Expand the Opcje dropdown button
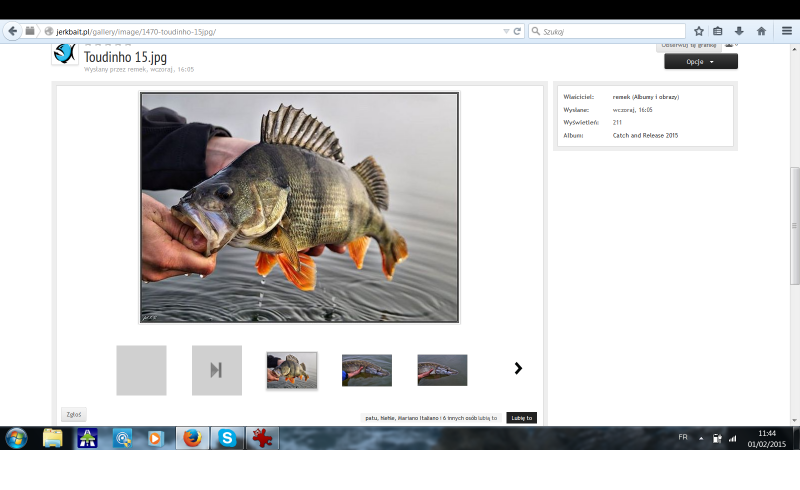The image size is (800, 490). (700, 61)
